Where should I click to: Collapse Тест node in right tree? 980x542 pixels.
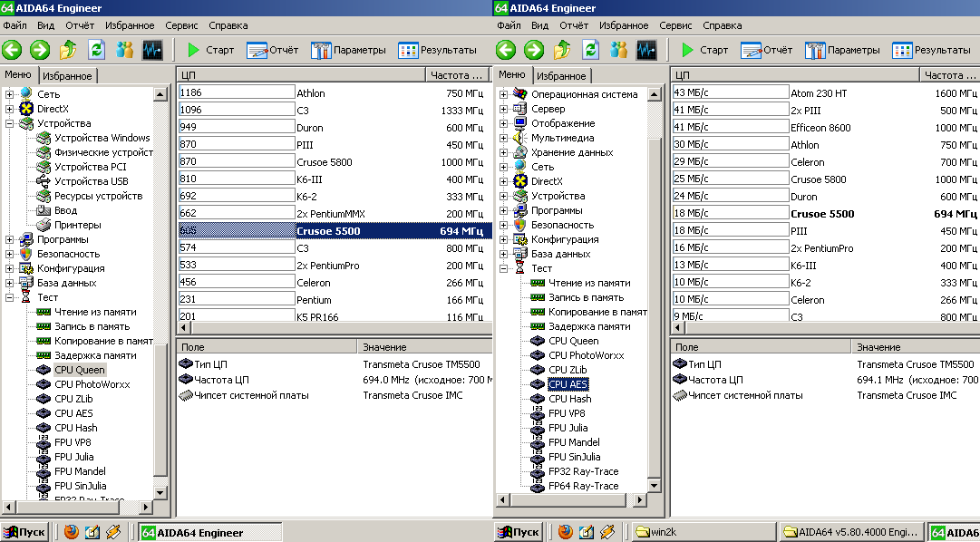pyautogui.click(x=504, y=268)
